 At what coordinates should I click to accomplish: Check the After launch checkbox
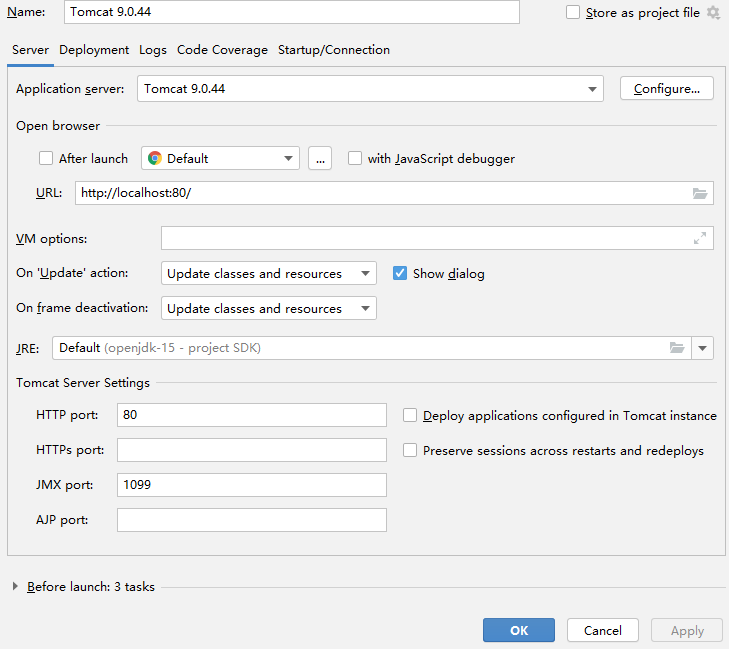(x=46, y=159)
